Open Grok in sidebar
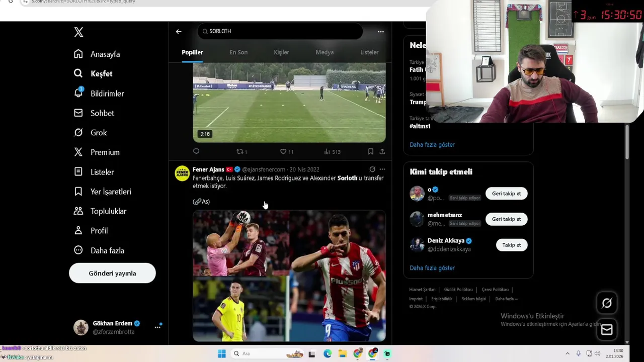644x362 pixels. (x=91, y=133)
